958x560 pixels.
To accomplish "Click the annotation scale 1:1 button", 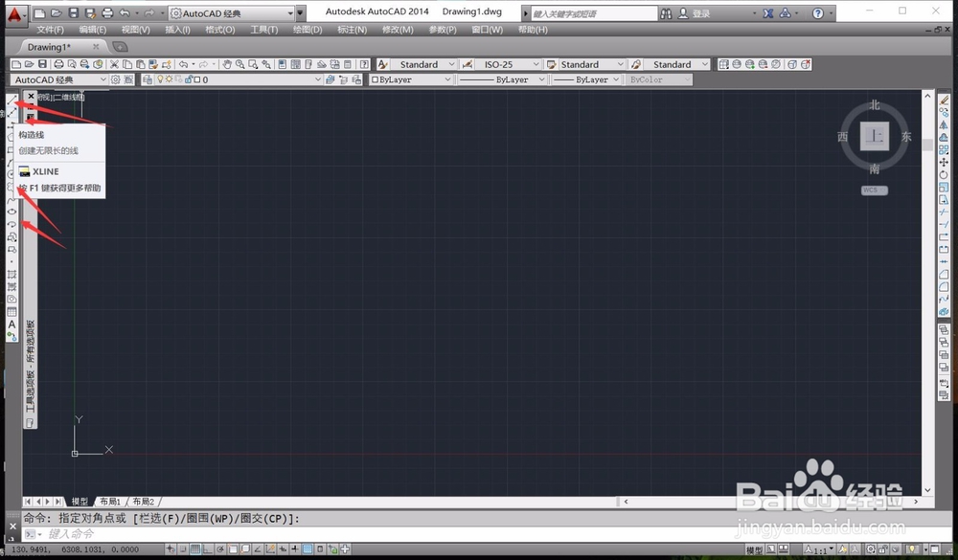I will 818,549.
